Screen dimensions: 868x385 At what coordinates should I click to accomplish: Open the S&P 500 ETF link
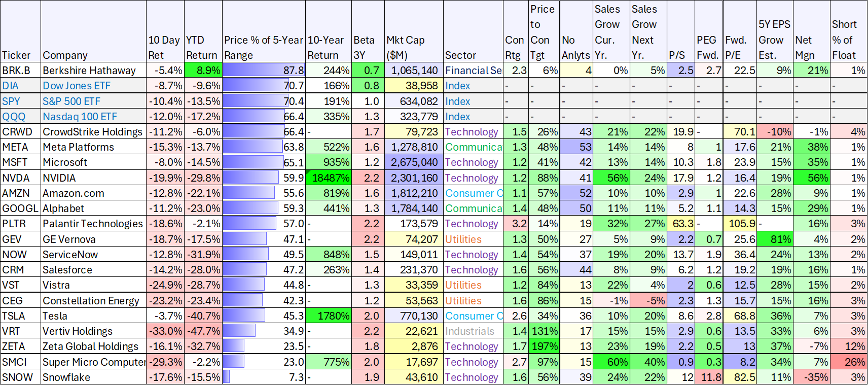coord(71,101)
